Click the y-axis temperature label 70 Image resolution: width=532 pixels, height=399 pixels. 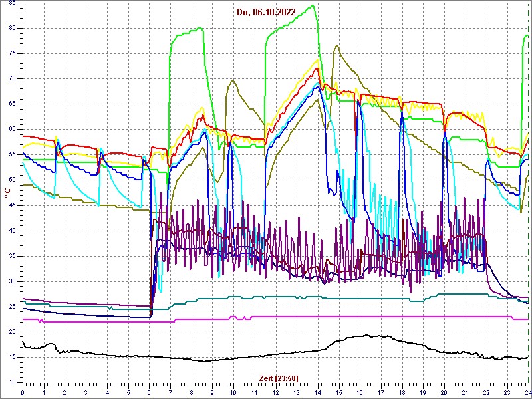(11, 78)
